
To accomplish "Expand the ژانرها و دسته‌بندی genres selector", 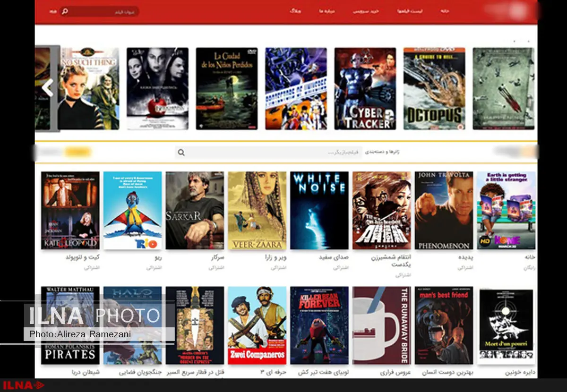I will click(383, 153).
